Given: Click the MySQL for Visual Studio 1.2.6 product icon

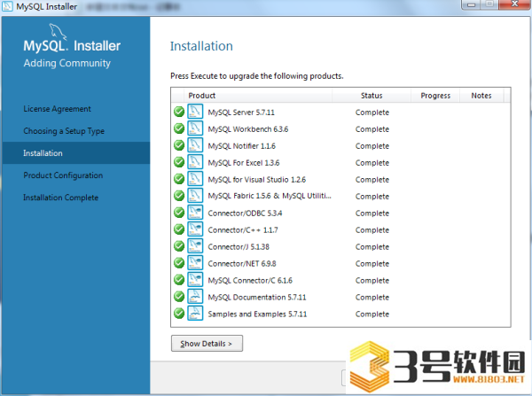Looking at the screenshot, I should click(x=195, y=179).
